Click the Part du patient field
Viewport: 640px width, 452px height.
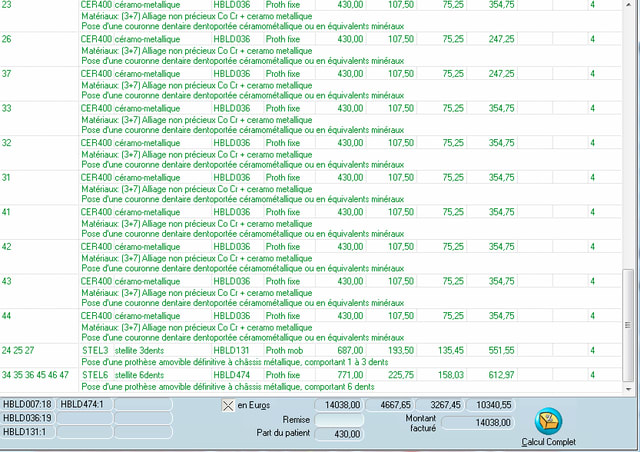tap(339, 434)
